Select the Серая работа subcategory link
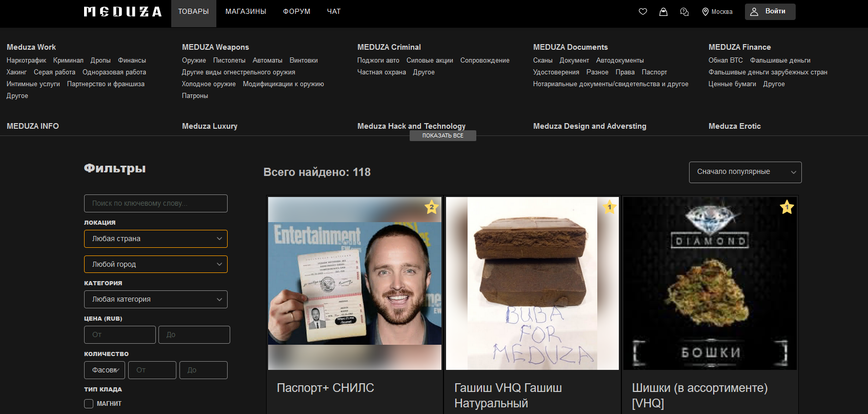Screen dimensions: 868x414 click(54, 72)
